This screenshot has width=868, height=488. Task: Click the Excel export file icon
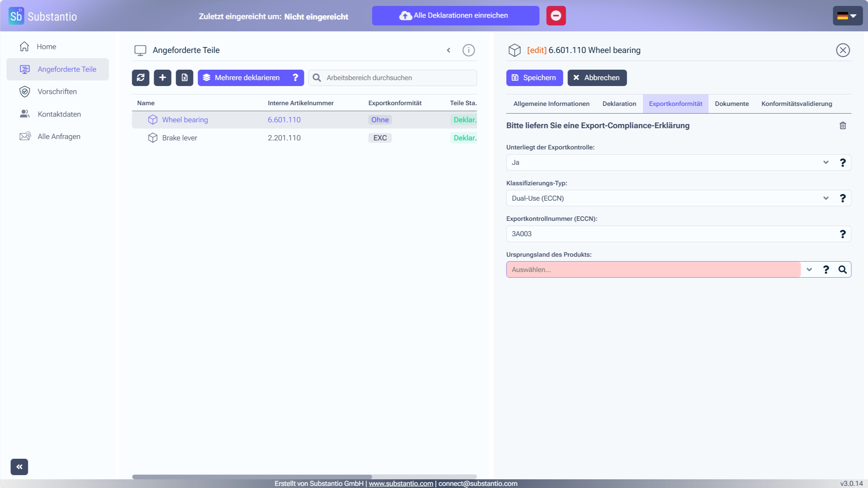click(184, 77)
